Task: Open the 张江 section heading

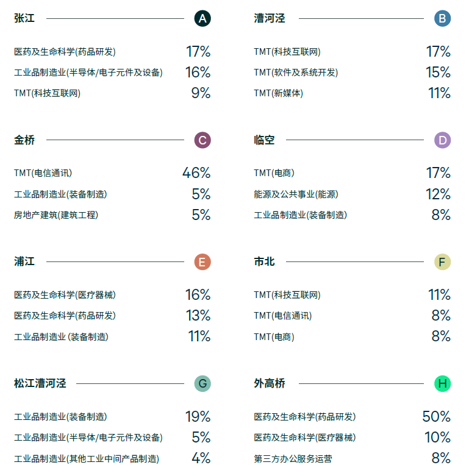Action: coord(24,18)
